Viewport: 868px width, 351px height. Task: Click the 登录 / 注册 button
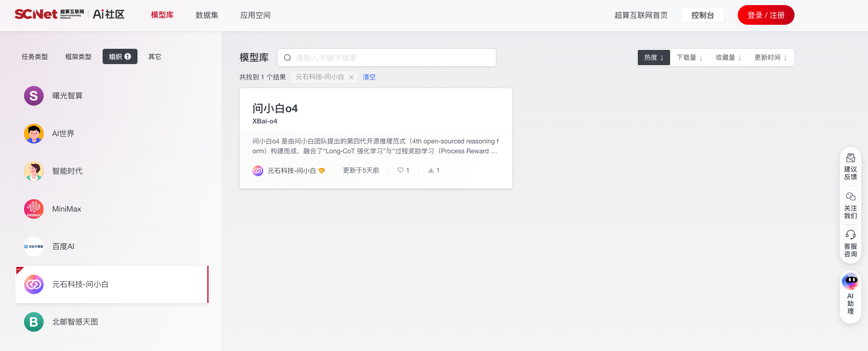coord(766,15)
